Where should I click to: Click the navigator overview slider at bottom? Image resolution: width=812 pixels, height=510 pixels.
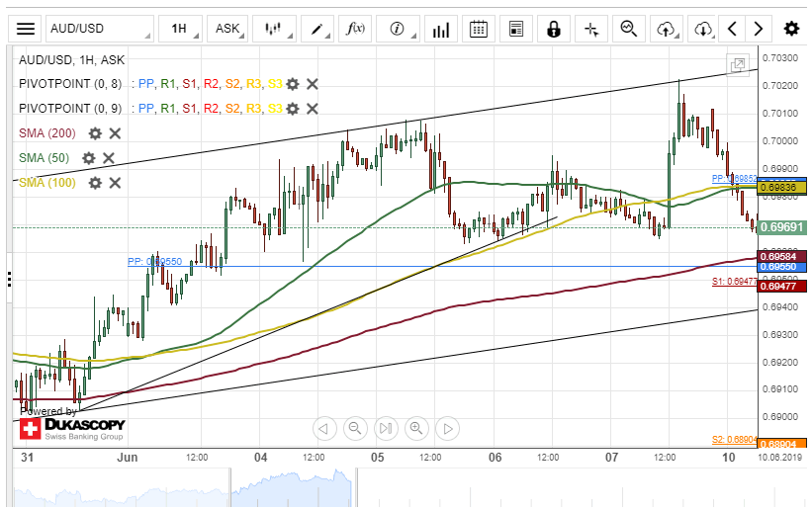386,487
